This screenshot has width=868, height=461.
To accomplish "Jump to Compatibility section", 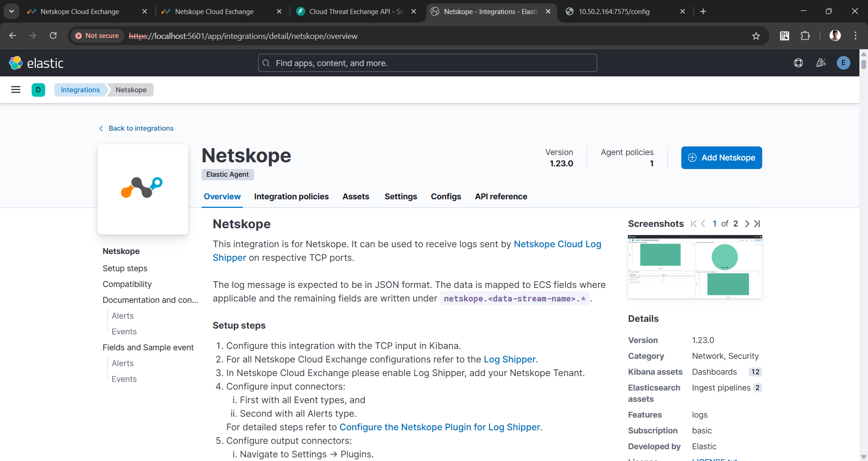I will [127, 284].
